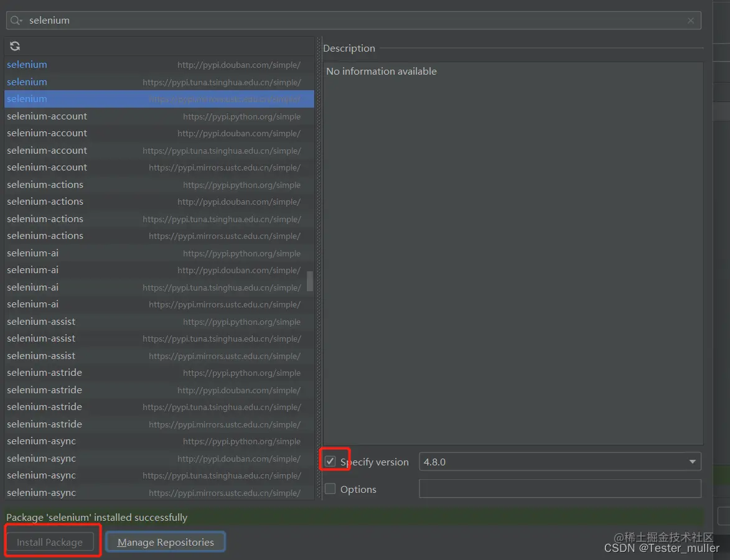
Task: Click the 'No information available' description text
Action: (x=381, y=71)
